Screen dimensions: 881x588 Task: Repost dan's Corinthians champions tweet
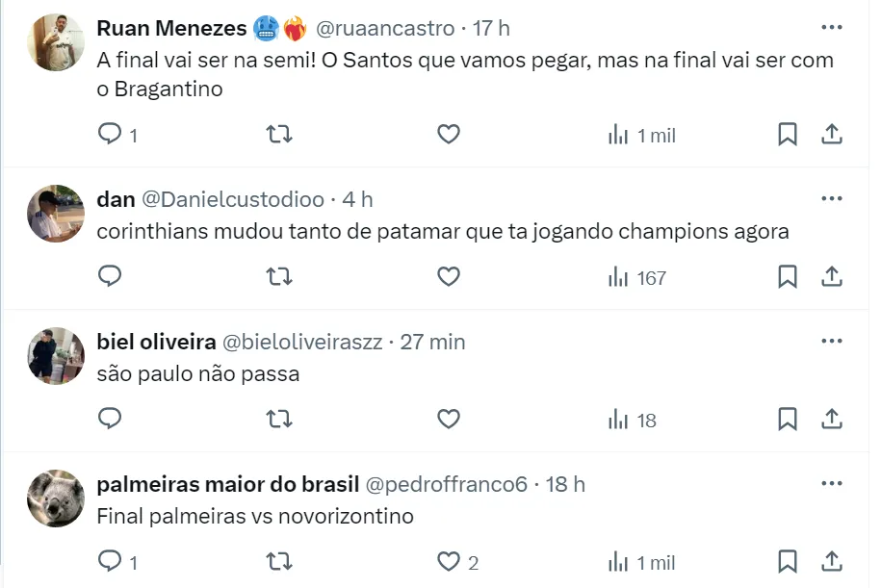click(x=278, y=277)
